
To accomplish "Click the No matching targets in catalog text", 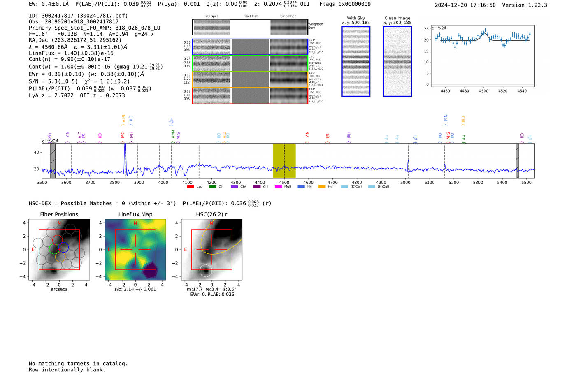I will coord(78,364).
